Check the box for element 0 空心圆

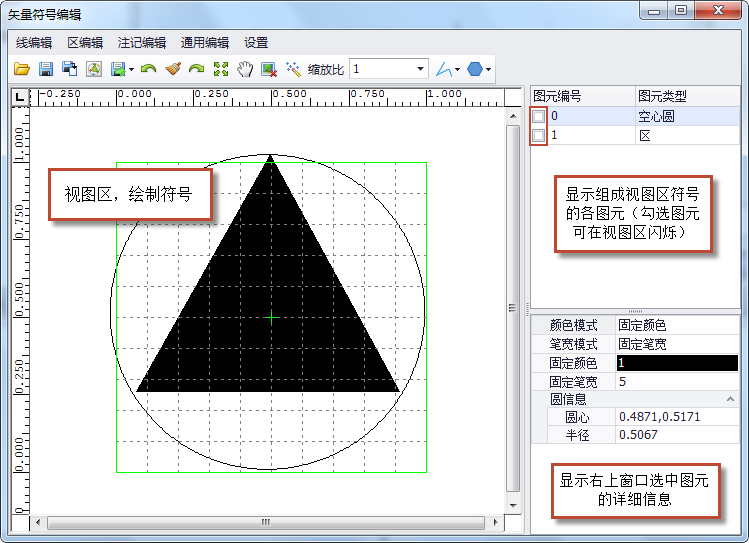click(x=539, y=116)
